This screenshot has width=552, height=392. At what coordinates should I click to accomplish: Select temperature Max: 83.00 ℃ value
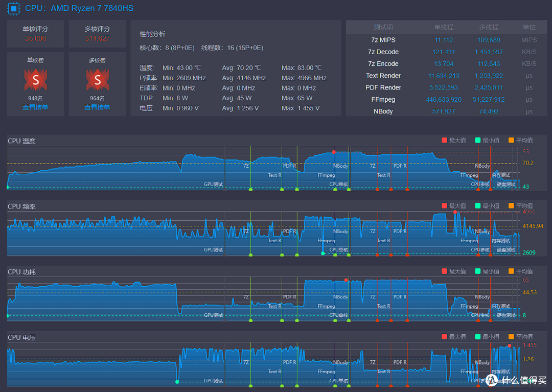[x=302, y=68]
